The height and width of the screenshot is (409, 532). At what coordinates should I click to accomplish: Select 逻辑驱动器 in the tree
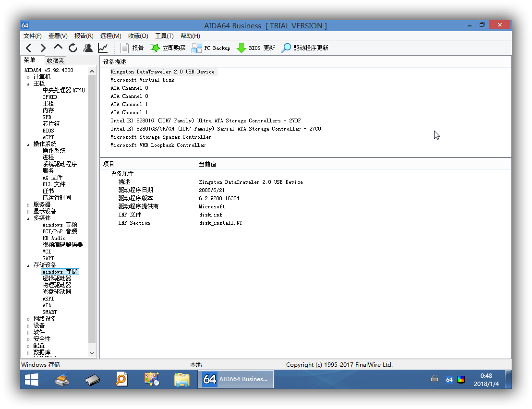57,278
